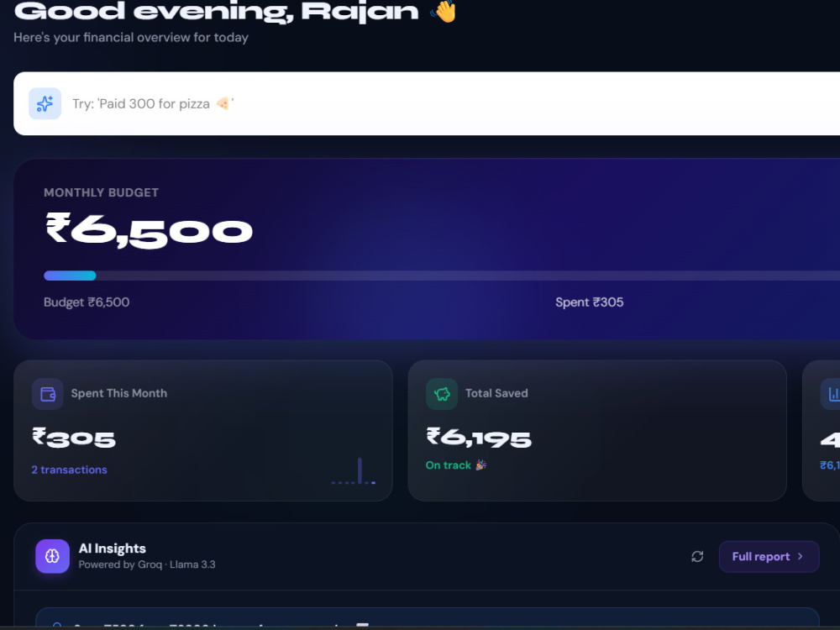Click the 'MONTHLY BUDGET' heading
The height and width of the screenshot is (630, 840).
[x=102, y=192]
